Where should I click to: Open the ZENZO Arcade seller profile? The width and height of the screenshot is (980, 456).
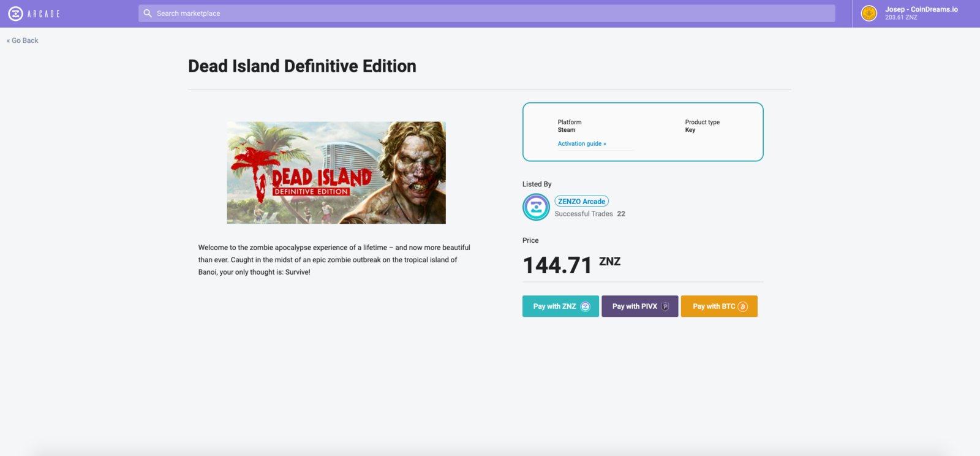point(581,201)
